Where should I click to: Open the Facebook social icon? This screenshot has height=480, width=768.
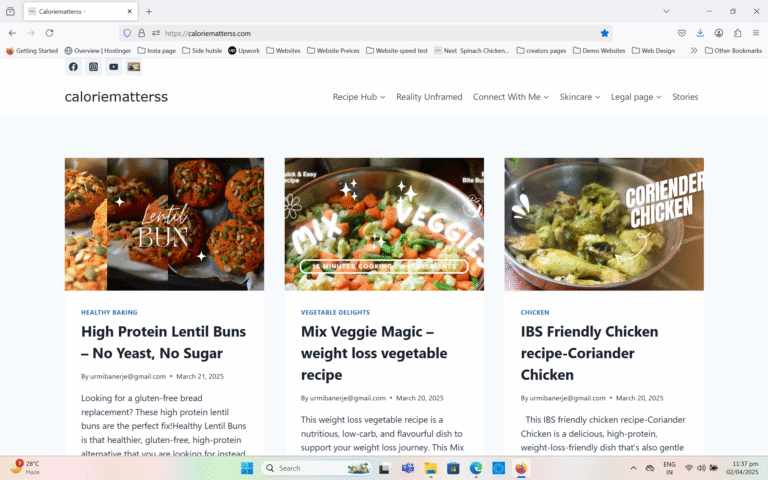click(x=73, y=67)
